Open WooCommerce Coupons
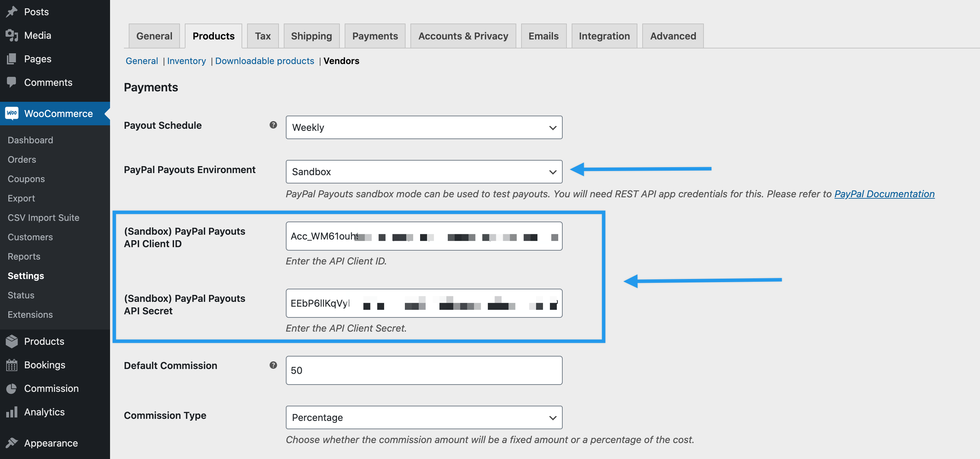 coord(26,179)
